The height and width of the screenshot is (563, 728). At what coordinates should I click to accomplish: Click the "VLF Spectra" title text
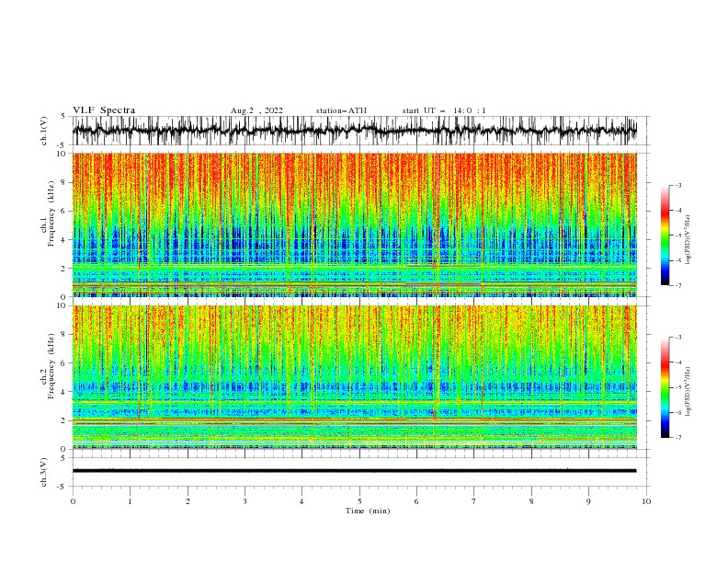tap(104, 110)
